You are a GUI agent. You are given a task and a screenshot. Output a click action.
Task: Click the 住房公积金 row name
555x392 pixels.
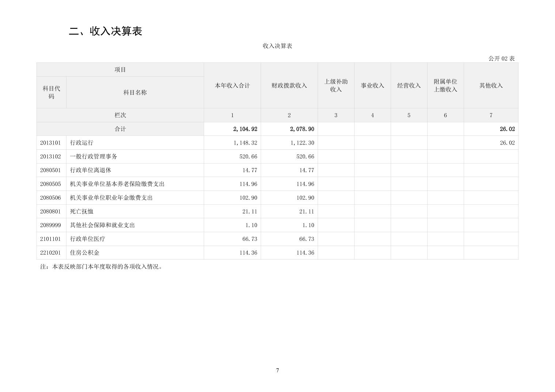tap(85, 253)
